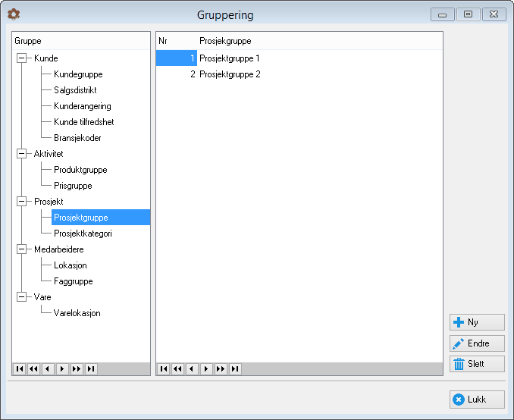
Task: Edit selected group with Endre button
Action: (477, 343)
